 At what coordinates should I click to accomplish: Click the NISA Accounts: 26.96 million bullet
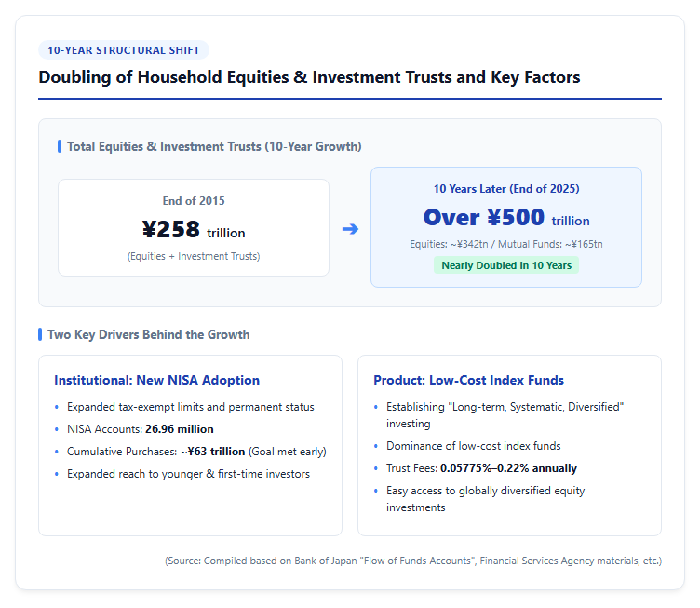coord(141,429)
